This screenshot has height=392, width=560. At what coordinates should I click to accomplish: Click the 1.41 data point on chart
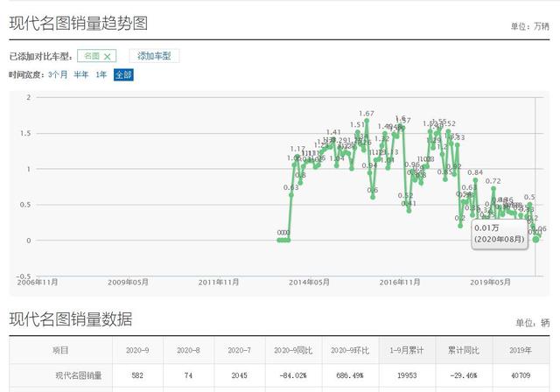point(333,140)
